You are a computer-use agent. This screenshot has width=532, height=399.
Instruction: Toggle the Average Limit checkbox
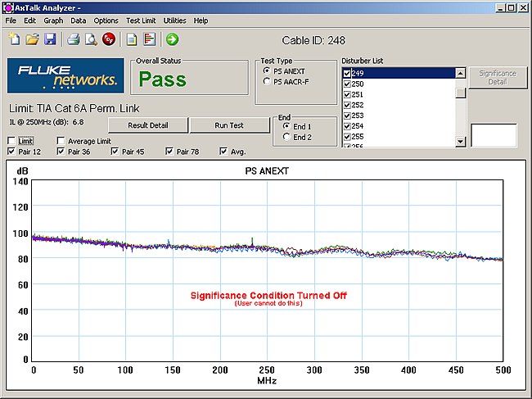[62, 141]
